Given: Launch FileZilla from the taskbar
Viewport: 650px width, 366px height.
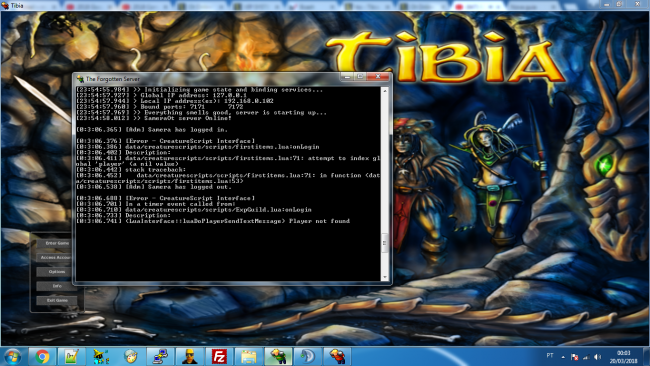Looking at the screenshot, I should pos(219,356).
